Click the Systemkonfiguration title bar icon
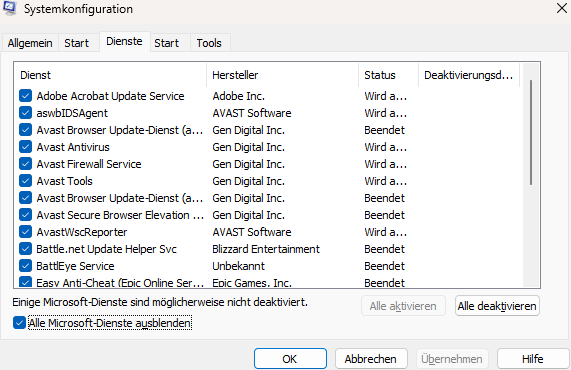This screenshot has height=370, width=571. [10, 8]
